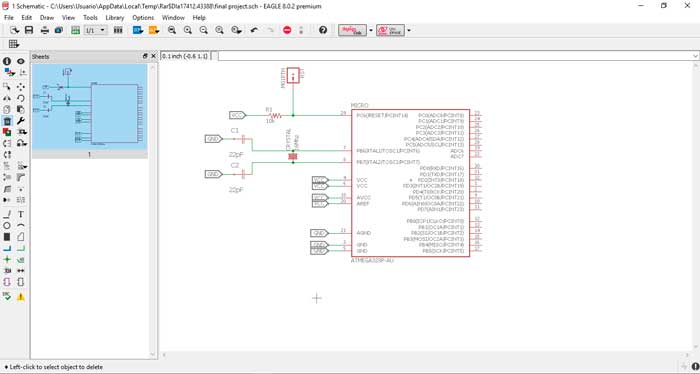
Task: Open the sheet selector 1/1 dropdown
Action: pyautogui.click(x=95, y=30)
